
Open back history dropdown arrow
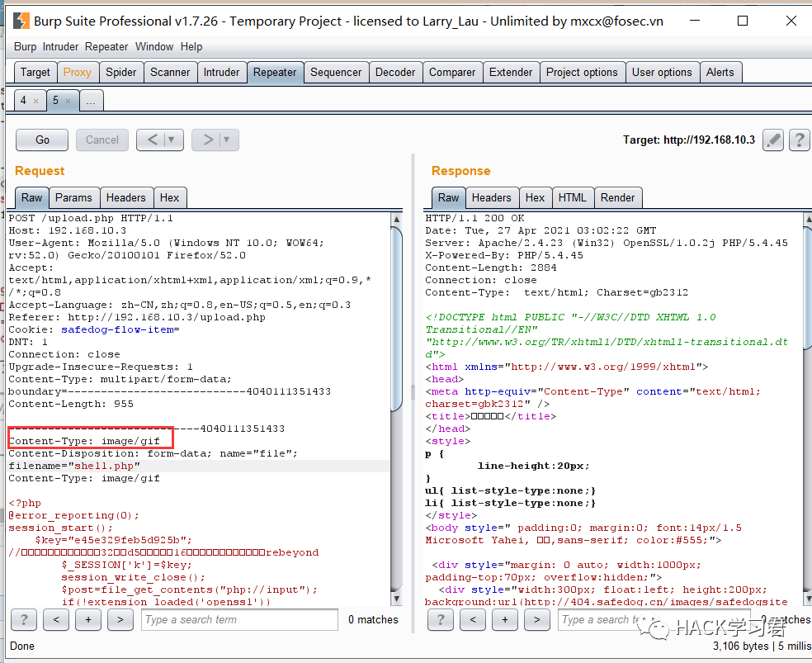172,140
